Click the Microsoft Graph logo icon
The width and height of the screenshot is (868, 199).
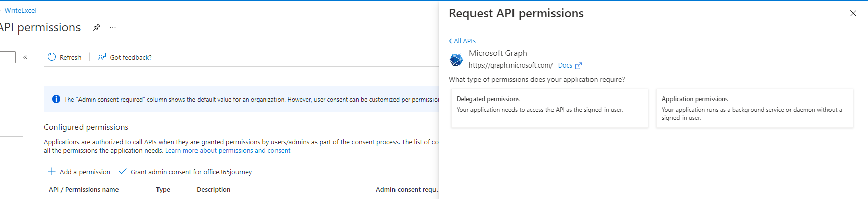(456, 60)
